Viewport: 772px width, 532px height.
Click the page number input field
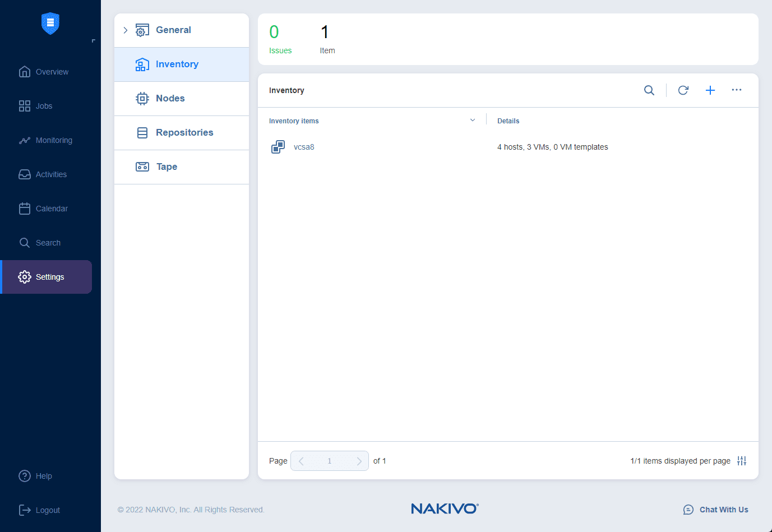[330, 460]
